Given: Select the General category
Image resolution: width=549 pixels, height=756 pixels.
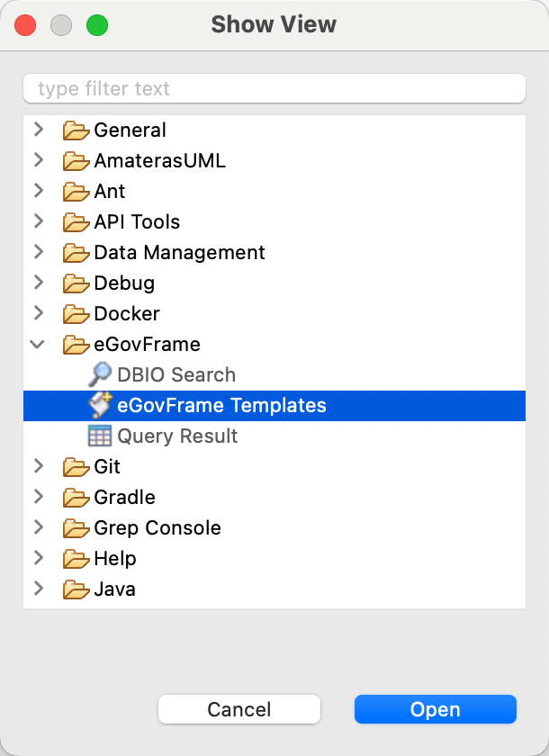Looking at the screenshot, I should pos(130,130).
